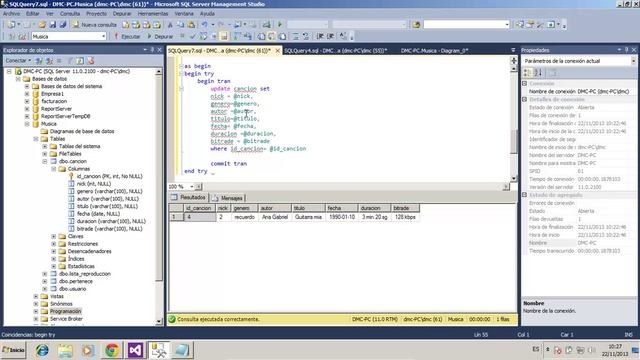640x360 pixels.
Task: Switch to the DMC-PC.Musica Diagram_0 tab
Action: (434, 51)
